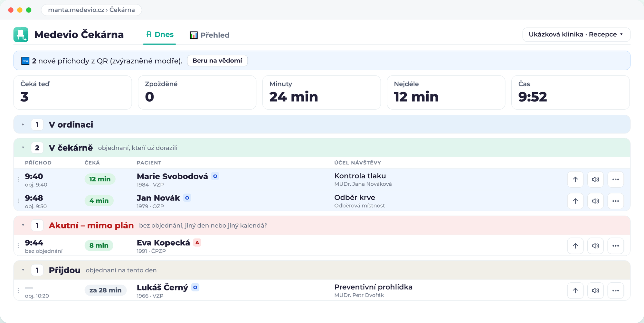Viewport: 644px width, 323px height.
Task: Click Preventivní prohlídka visit purpose
Action: tap(373, 287)
